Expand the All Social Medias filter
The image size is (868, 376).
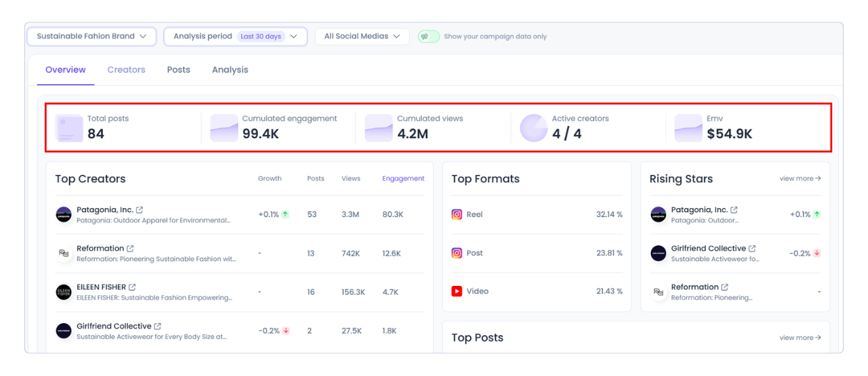click(x=362, y=37)
